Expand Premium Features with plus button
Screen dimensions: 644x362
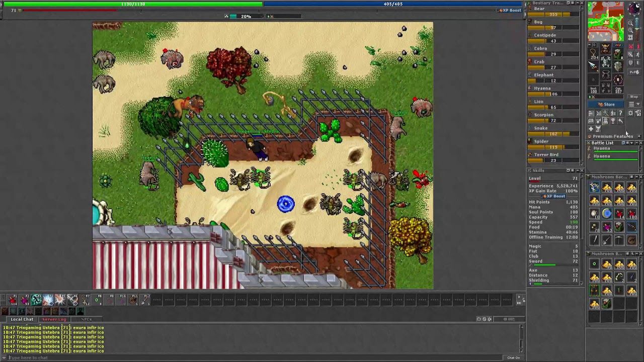click(639, 136)
